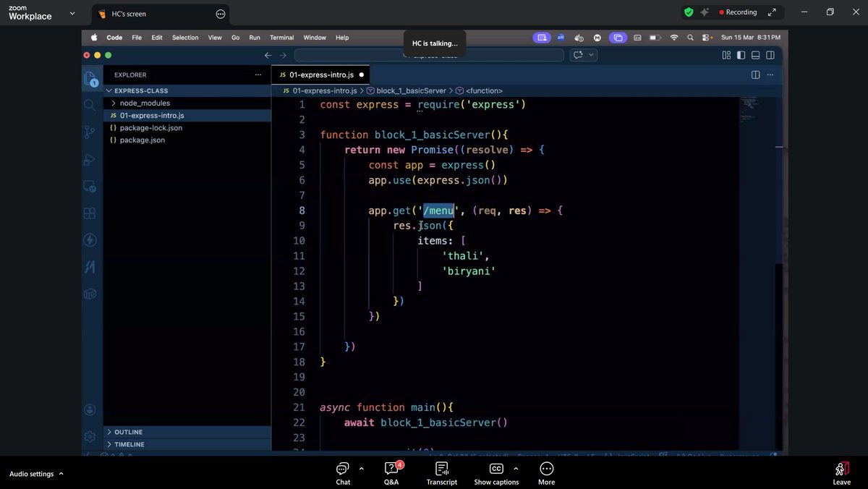Open Run and Debug view
868x489 pixels.
90,159
